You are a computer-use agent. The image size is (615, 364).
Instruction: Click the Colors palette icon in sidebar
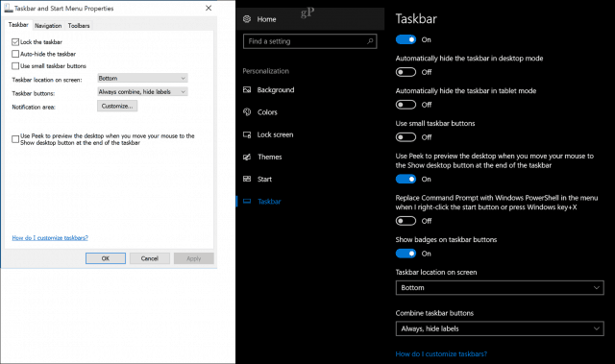pos(247,112)
